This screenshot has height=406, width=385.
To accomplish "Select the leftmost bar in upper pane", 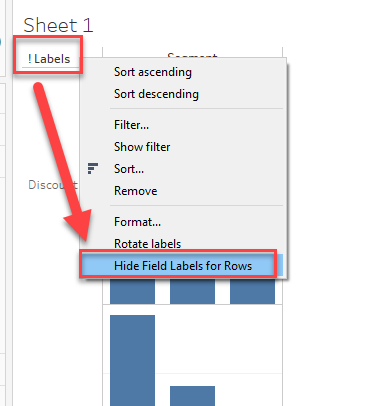I will (x=132, y=292).
